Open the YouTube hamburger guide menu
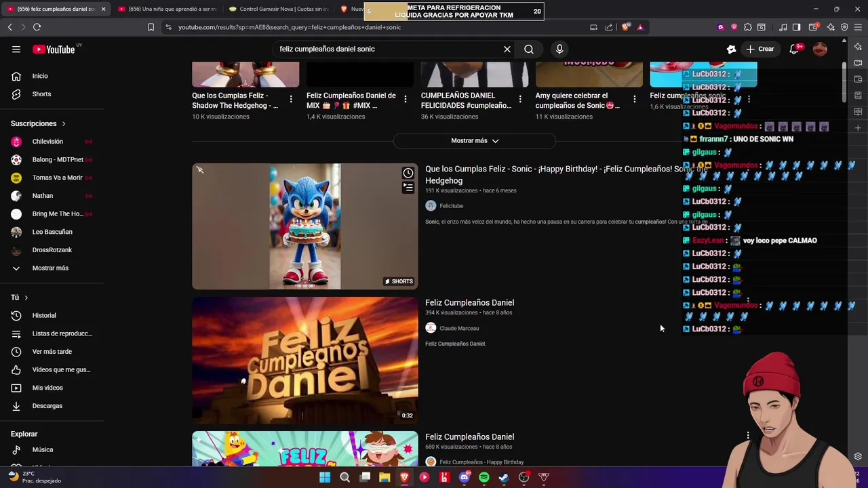 click(16, 49)
